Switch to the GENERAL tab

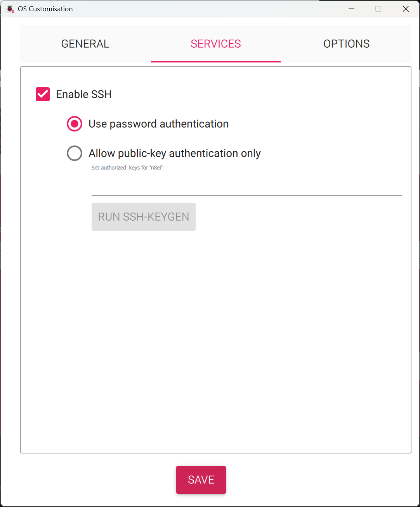(x=85, y=44)
